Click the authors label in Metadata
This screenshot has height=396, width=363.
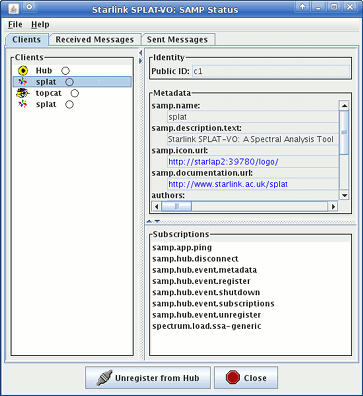coord(168,195)
